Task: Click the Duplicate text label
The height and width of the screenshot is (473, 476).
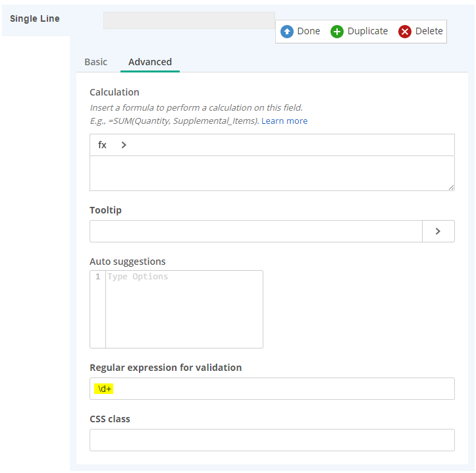Action: click(x=367, y=31)
